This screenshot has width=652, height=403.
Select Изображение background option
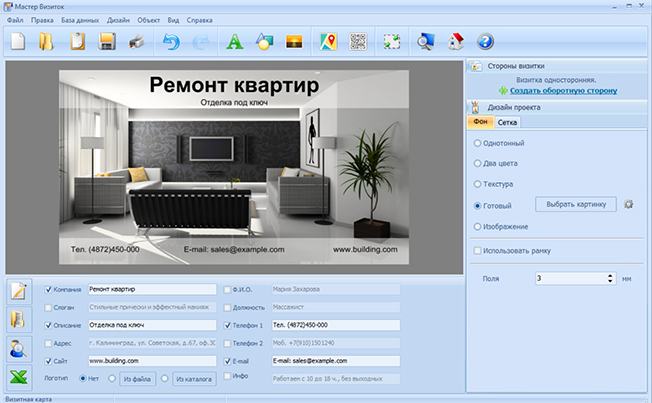point(477,227)
